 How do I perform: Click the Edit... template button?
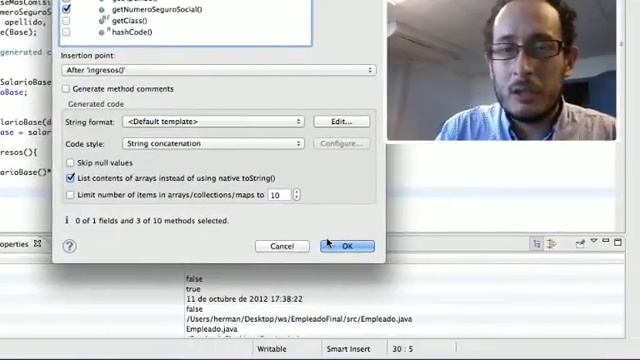342,122
